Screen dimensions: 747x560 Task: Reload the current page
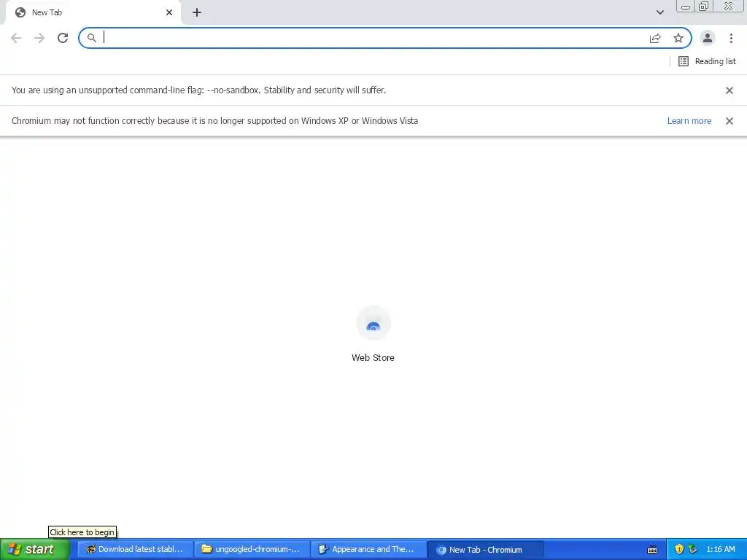[x=63, y=38]
